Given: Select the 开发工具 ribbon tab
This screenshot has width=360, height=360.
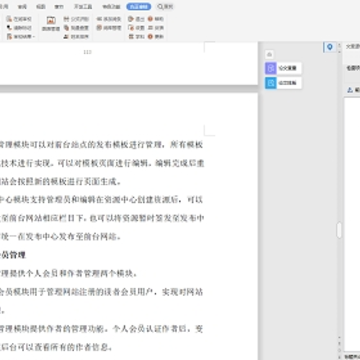Looking at the screenshot, I should (83, 7).
